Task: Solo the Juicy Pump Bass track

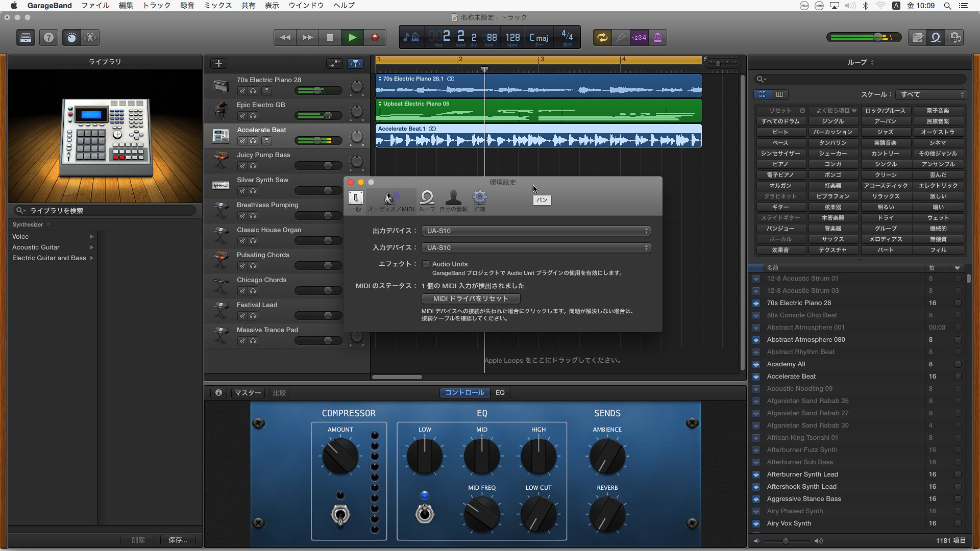Action: 253,166
